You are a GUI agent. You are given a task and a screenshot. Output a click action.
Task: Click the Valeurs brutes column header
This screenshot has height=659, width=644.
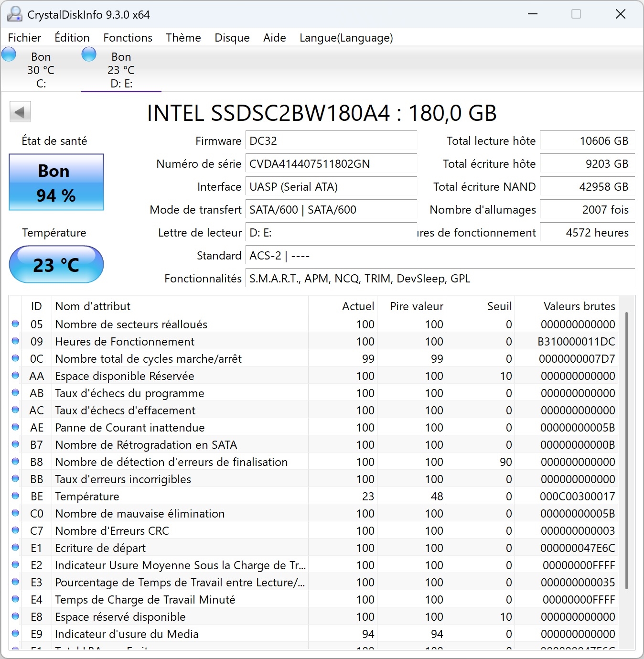(x=566, y=306)
